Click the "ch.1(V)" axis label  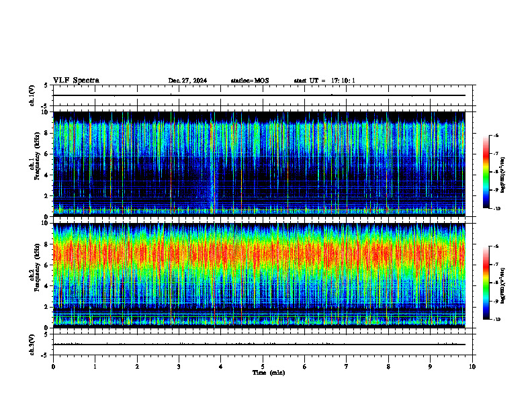pos(32,95)
